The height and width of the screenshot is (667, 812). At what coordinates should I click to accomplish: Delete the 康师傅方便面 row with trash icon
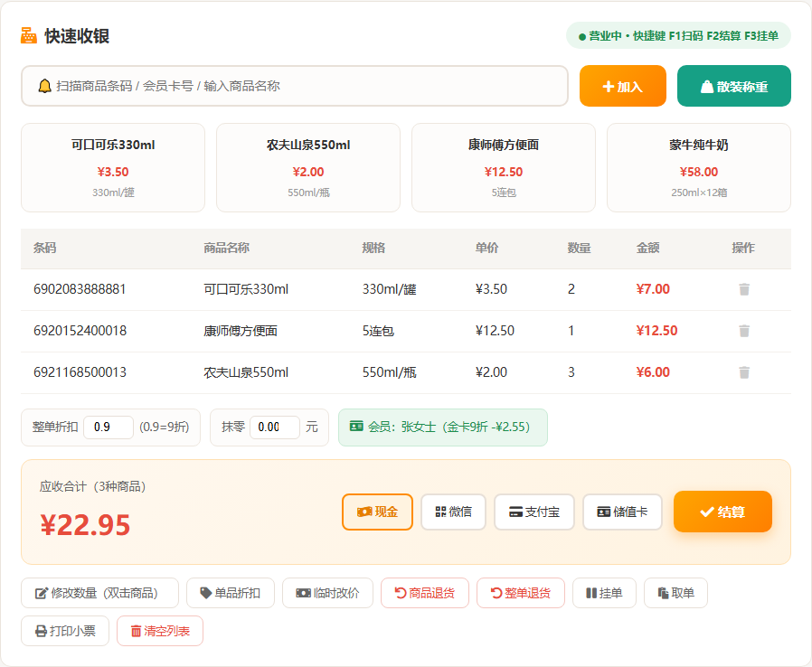pos(743,331)
